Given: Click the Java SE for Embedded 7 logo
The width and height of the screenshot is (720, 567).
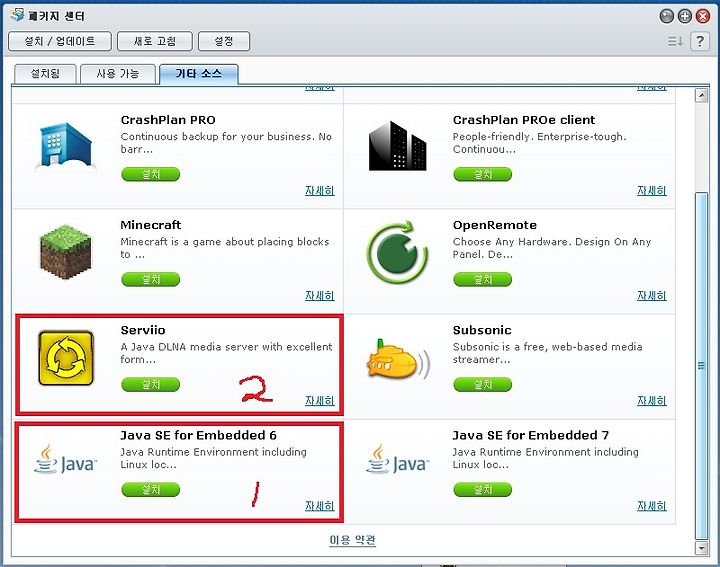Looking at the screenshot, I should point(398,460).
